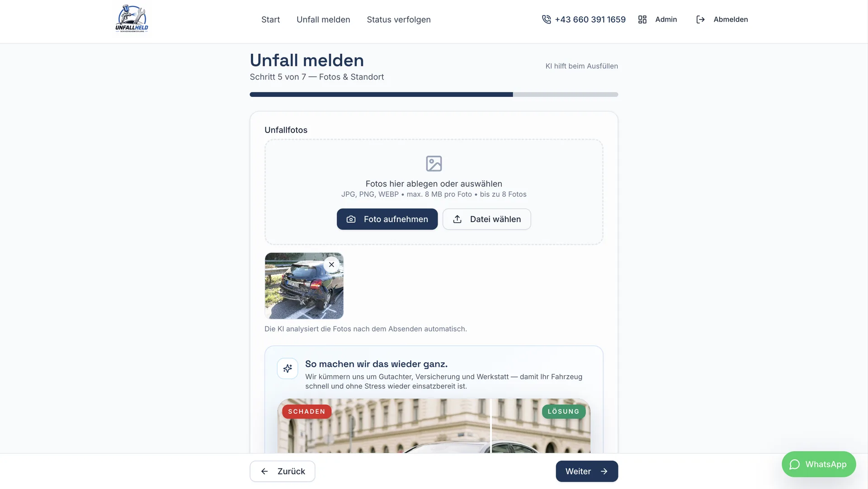Click the sparkle AI icon
868x489 pixels.
(x=288, y=369)
